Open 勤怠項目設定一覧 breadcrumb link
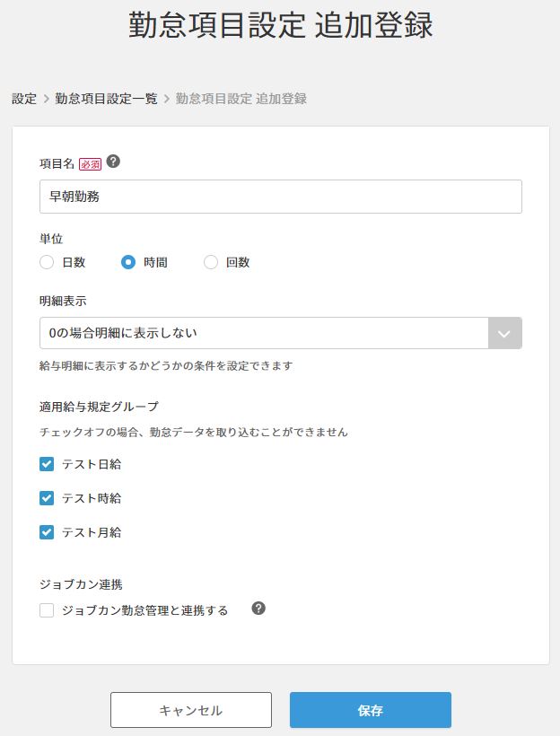 (x=106, y=99)
